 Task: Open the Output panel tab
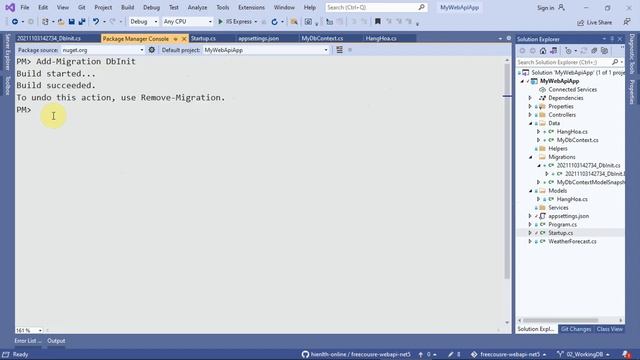point(56,341)
